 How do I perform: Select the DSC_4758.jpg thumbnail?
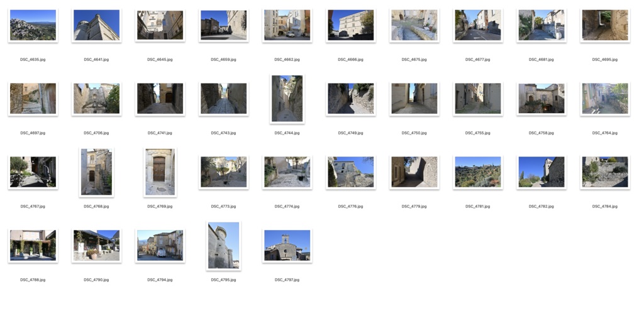(x=541, y=99)
